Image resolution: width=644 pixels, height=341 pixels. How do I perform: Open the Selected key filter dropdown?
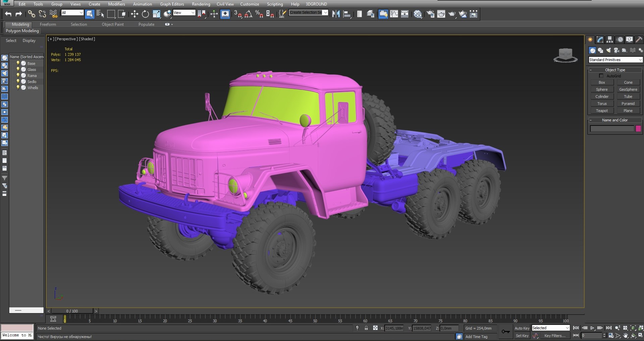click(x=550, y=328)
